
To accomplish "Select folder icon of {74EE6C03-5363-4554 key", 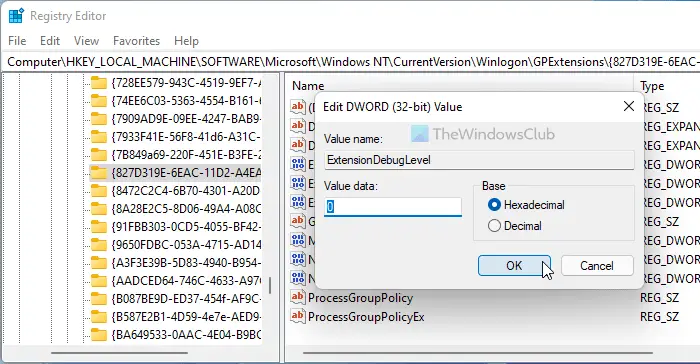I will (x=99, y=100).
